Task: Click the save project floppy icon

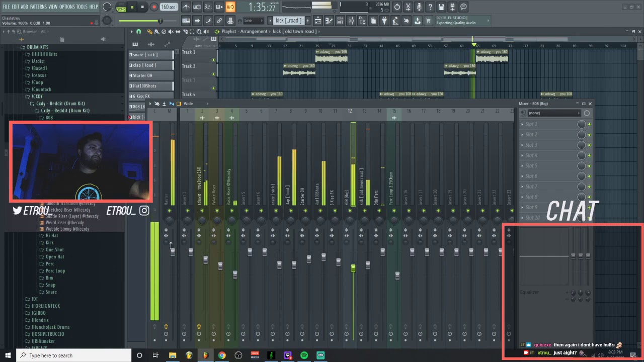Action: (441, 7)
